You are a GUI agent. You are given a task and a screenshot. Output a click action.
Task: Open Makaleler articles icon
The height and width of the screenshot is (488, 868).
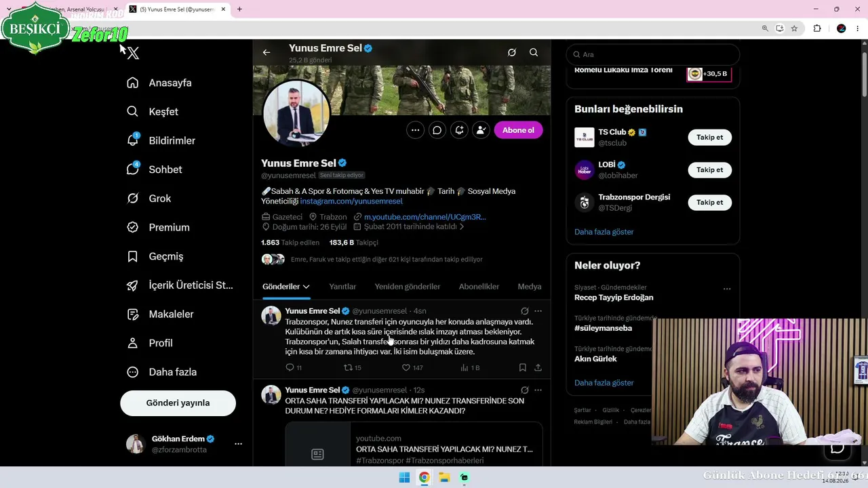click(133, 314)
